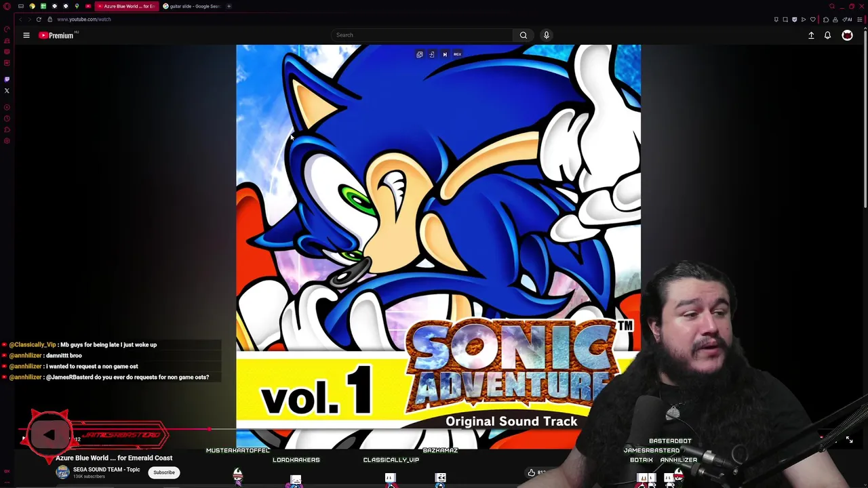Viewport: 868px width, 488px height.
Task: Open the Opera AI assistant button
Action: pyautogui.click(x=847, y=20)
